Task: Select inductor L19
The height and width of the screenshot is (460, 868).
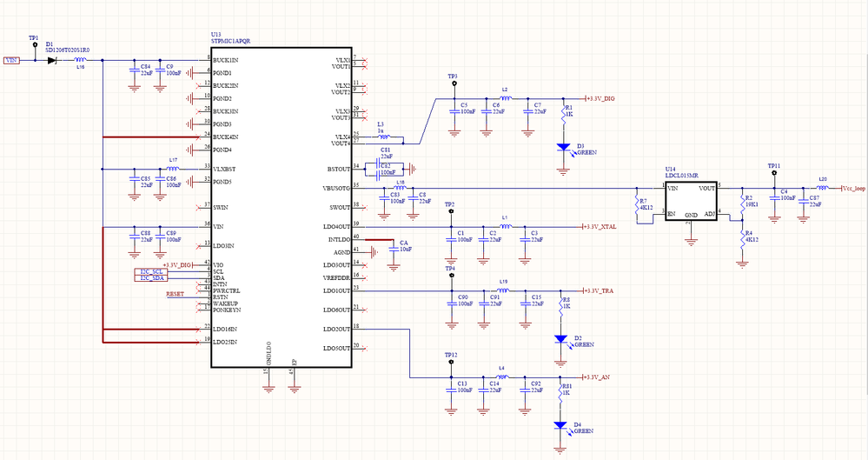Action: [x=503, y=290]
